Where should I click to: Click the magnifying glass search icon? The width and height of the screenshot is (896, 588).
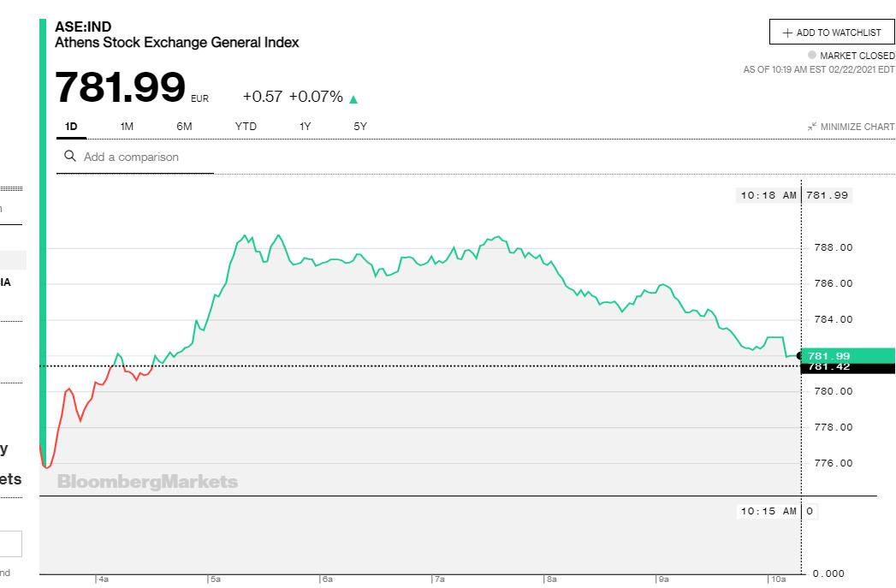[x=70, y=157]
